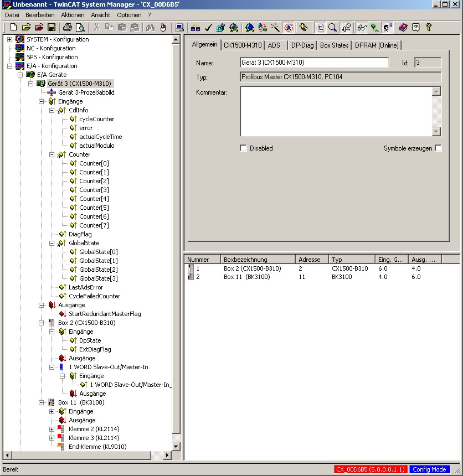The width and height of the screenshot is (463, 476).
Task: Collapse the E/A Geräte node
Action: point(20,75)
